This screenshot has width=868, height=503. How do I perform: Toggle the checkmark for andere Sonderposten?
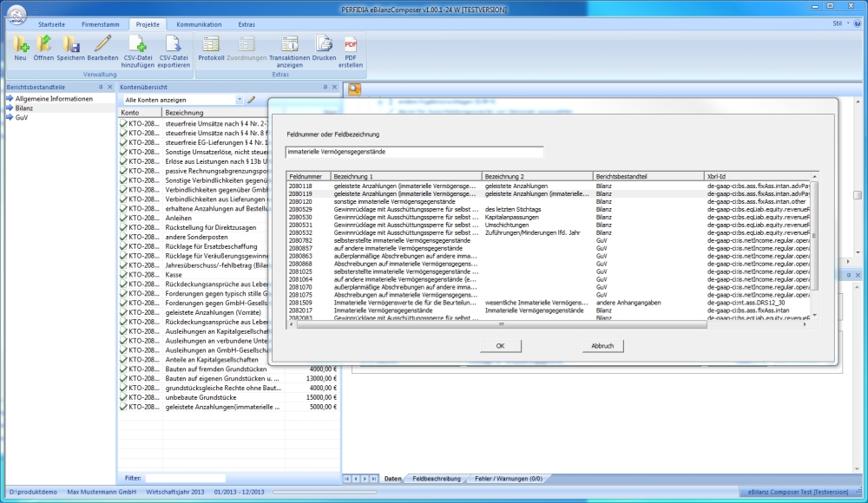(x=123, y=237)
